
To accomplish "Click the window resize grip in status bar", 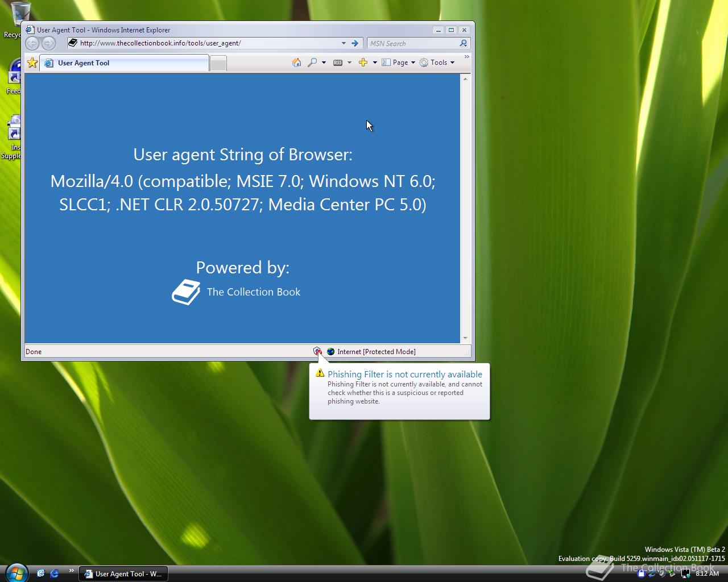I will tap(468, 353).
